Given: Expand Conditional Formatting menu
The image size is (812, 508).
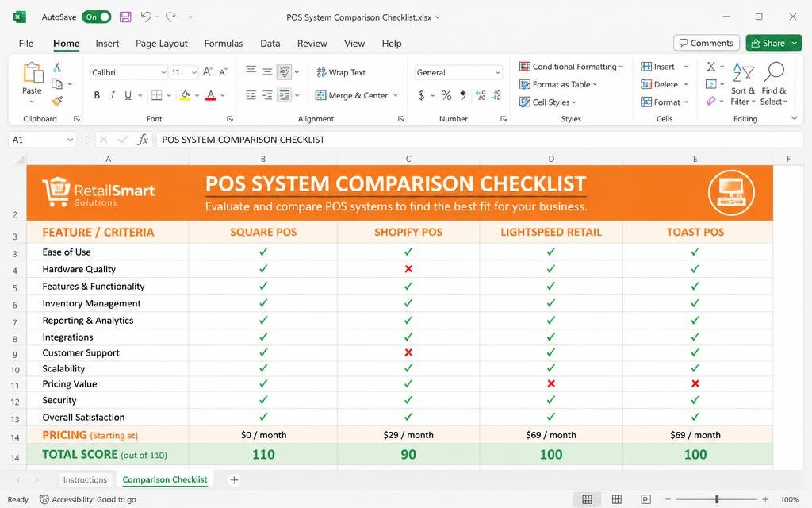Looking at the screenshot, I should pos(571,67).
